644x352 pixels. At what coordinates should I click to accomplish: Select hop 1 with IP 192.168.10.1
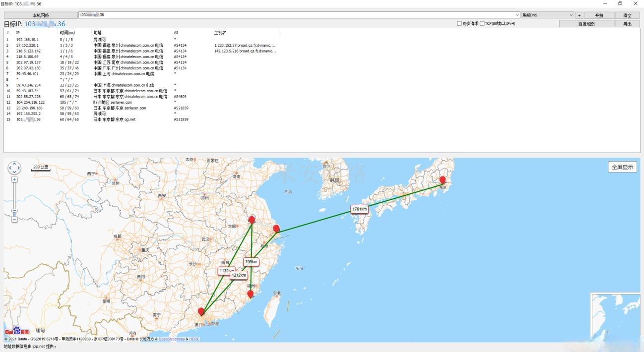[x=141, y=40]
